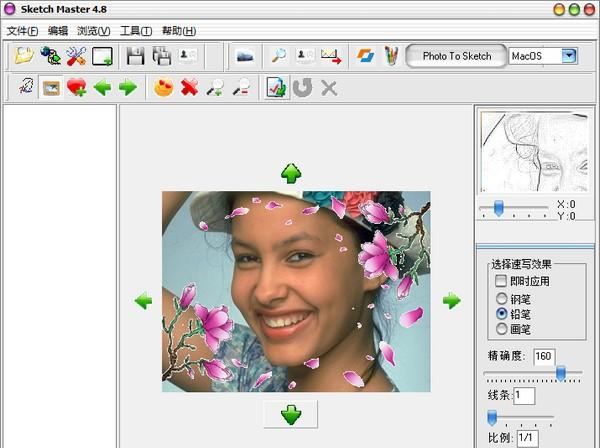Open the 文件(F) menu
600x448 pixels.
point(22,31)
